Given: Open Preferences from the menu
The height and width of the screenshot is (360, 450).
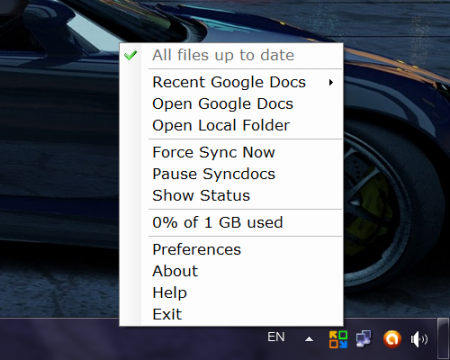Looking at the screenshot, I should [x=231, y=250].
